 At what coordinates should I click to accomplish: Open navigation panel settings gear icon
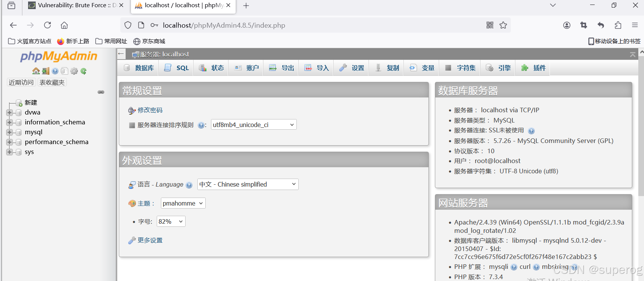74,71
